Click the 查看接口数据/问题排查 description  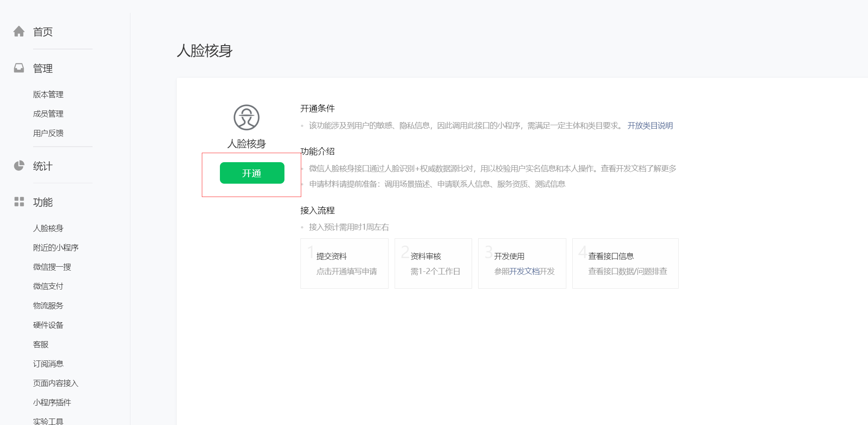628,271
